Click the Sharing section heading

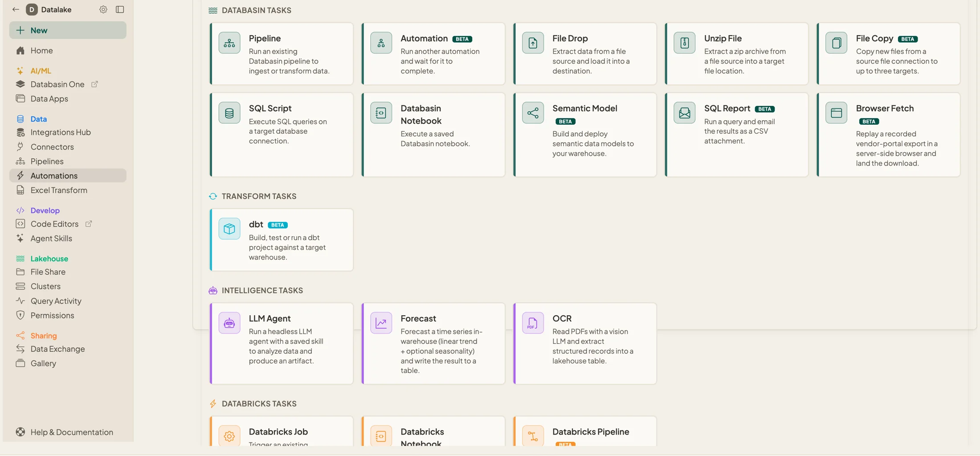point(44,336)
